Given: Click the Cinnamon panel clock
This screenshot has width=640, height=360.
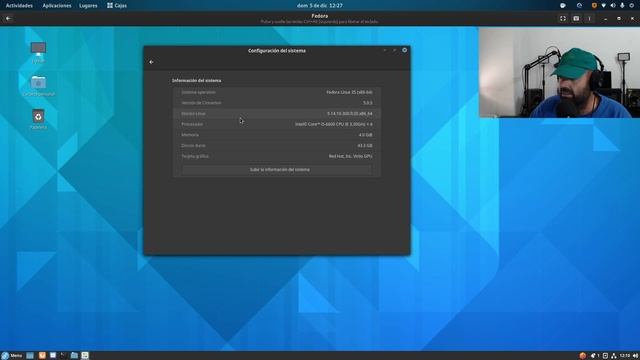Looking at the screenshot, I should click(x=624, y=356).
